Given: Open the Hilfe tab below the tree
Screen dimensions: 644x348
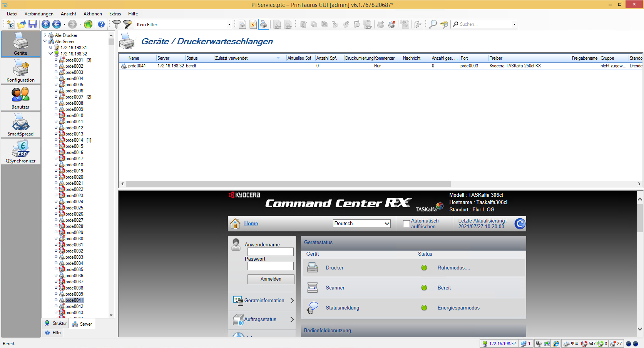Looking at the screenshot, I should coord(53,333).
